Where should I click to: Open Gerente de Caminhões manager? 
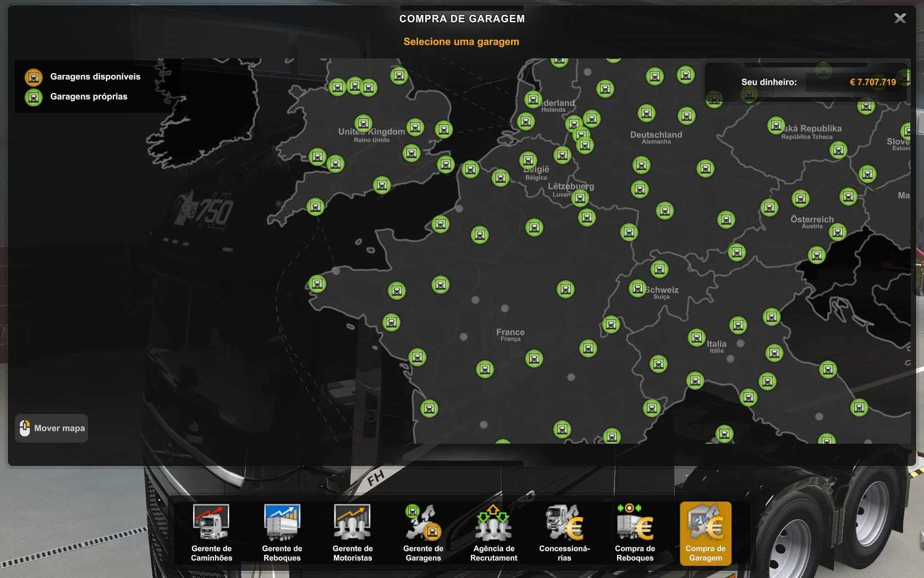211,532
